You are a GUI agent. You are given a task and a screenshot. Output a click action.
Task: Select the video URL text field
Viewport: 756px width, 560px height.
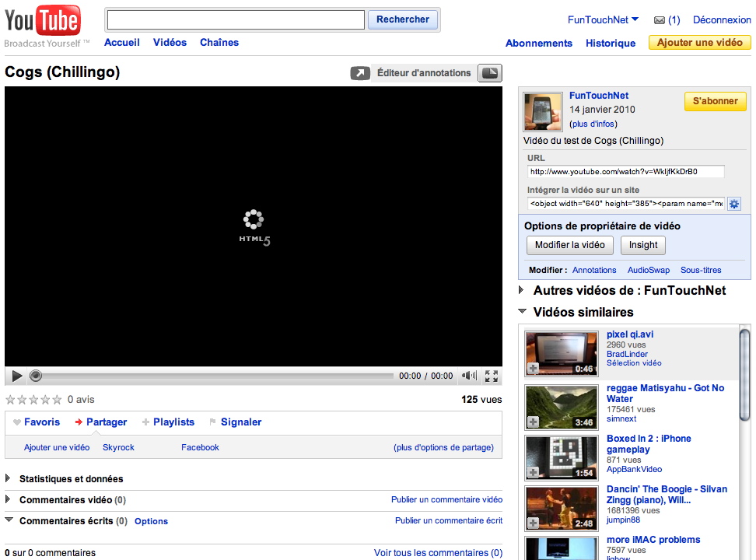coord(626,172)
